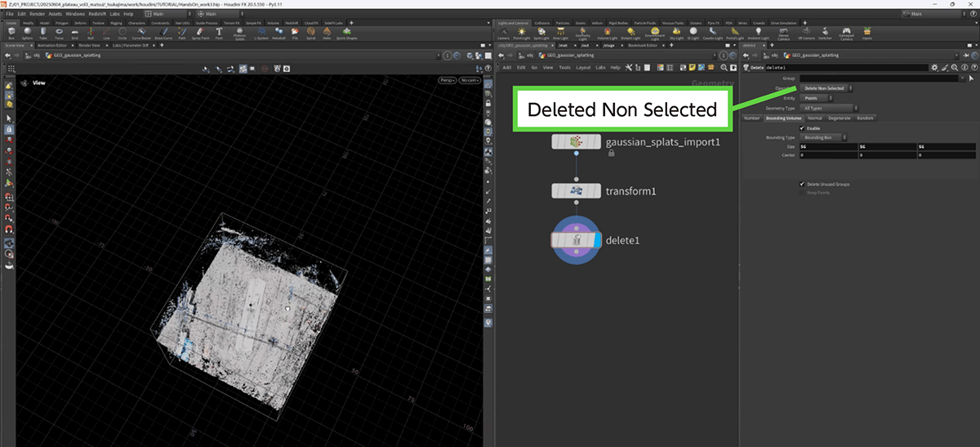Uncheck Delete Unused Groups checkbox
Screen dimensions: 980x447
point(801,185)
